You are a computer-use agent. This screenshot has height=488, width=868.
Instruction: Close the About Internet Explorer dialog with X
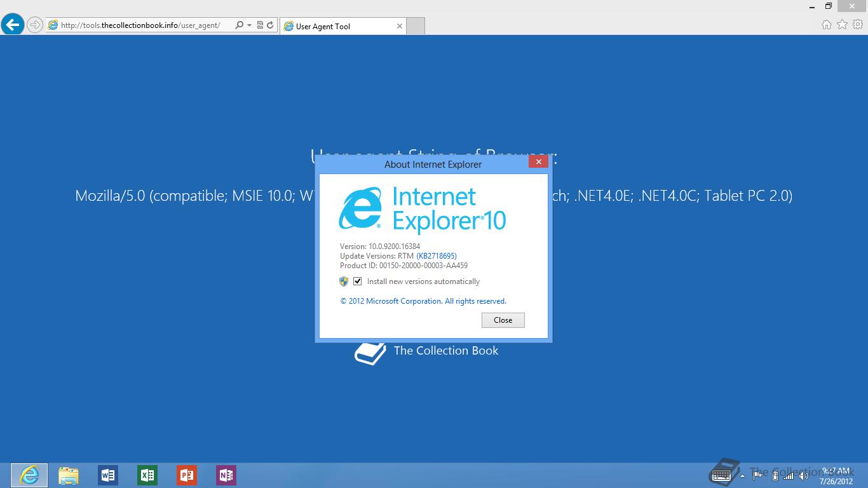[538, 162]
